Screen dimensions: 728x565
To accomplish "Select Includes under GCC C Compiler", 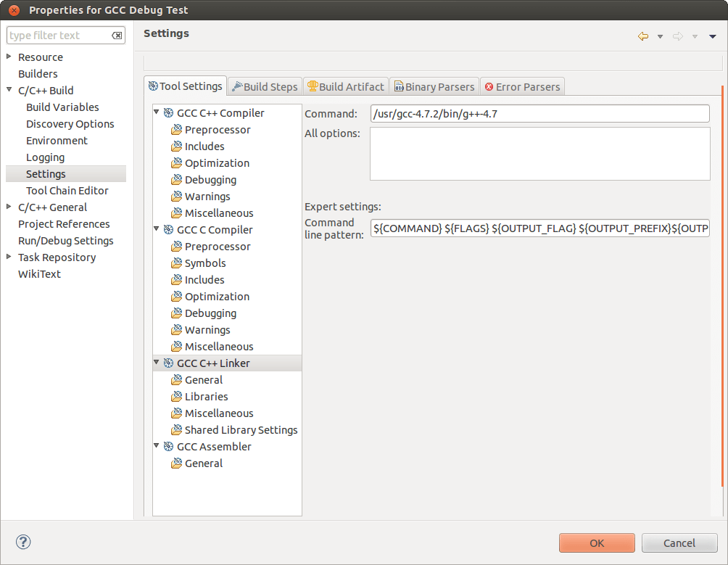I will [x=204, y=280].
